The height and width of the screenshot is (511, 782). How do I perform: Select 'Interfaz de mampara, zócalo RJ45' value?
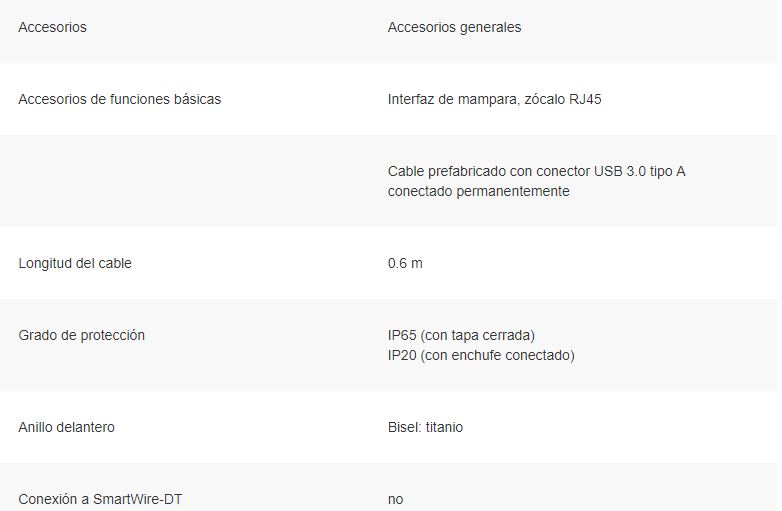point(495,99)
